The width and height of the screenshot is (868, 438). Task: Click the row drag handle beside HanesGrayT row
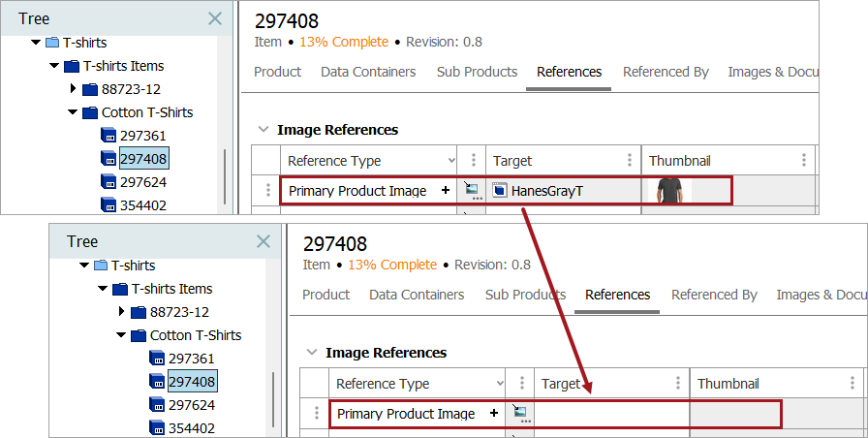pos(267,191)
